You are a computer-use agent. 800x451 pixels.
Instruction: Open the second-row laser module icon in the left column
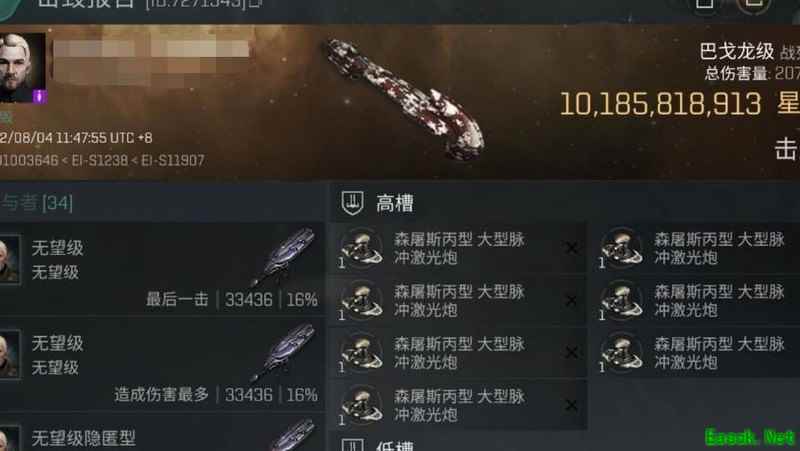(362, 300)
